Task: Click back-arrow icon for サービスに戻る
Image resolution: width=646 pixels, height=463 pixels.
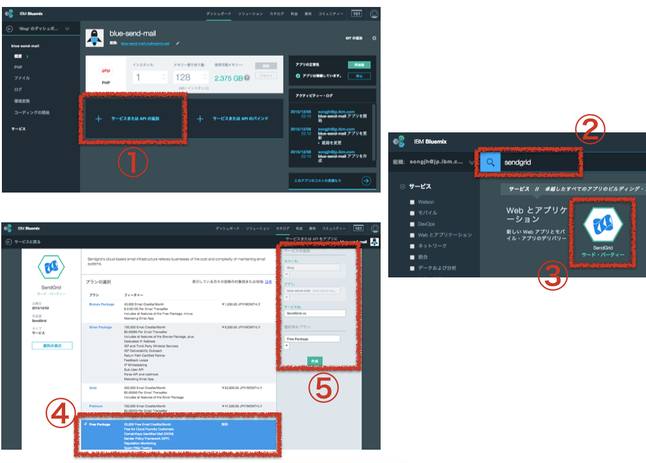Action: (8, 242)
